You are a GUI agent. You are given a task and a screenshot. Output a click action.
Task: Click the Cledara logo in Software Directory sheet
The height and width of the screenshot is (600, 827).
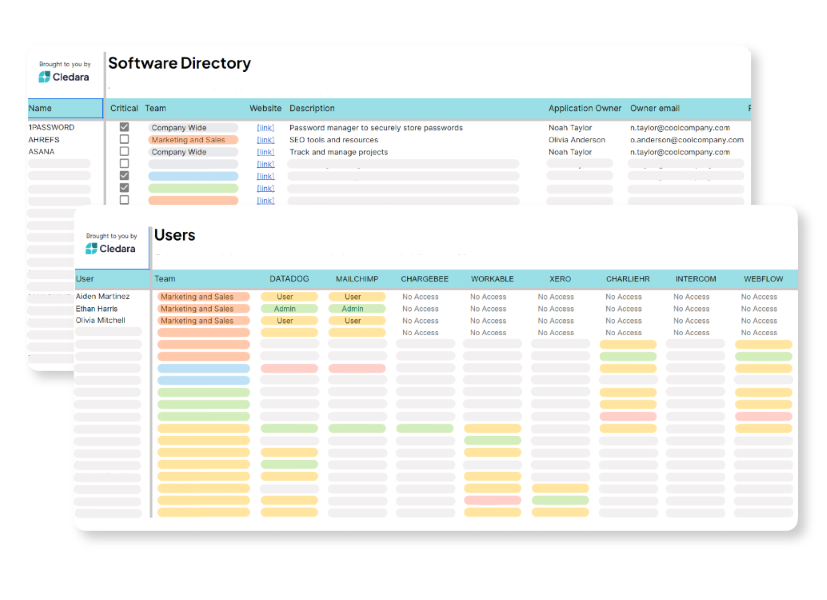[x=64, y=77]
